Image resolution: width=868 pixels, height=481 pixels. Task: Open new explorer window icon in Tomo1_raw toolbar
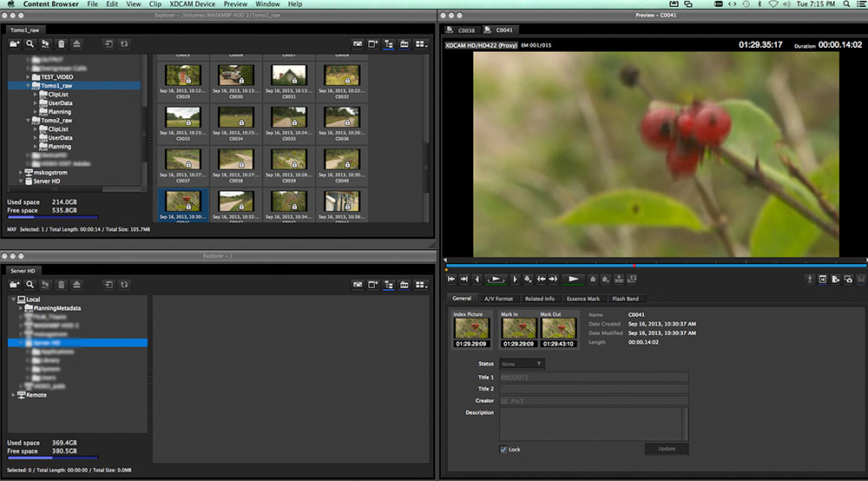[x=373, y=43]
